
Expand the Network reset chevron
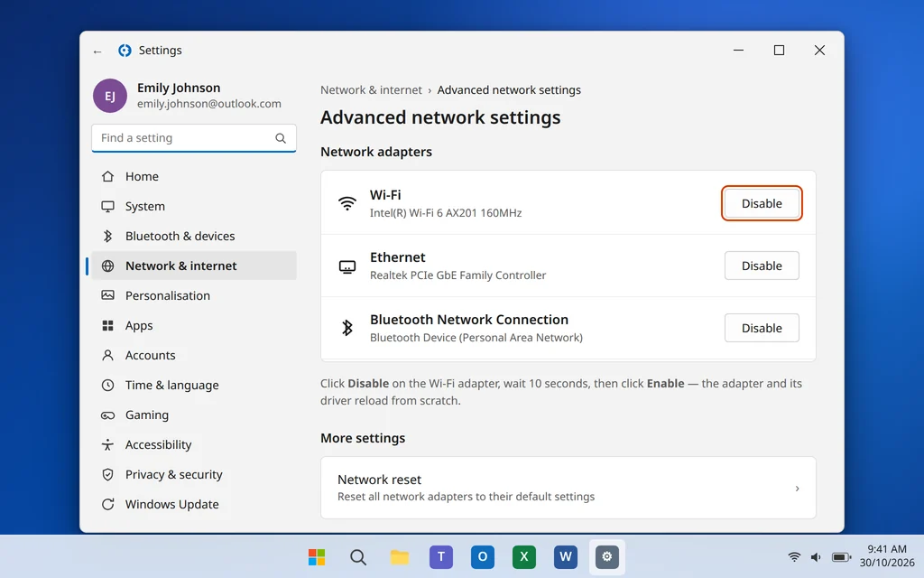[x=797, y=489]
